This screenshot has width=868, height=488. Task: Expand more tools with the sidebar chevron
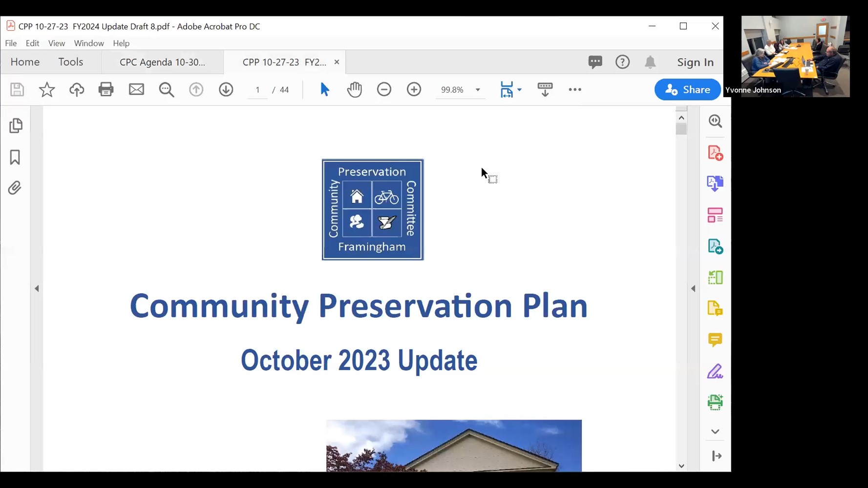point(715,431)
